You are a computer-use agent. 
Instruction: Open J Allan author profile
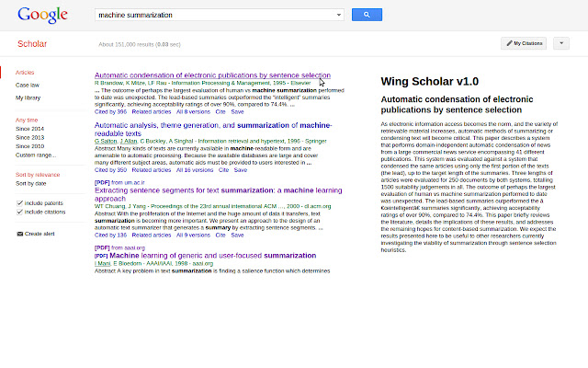(129, 141)
